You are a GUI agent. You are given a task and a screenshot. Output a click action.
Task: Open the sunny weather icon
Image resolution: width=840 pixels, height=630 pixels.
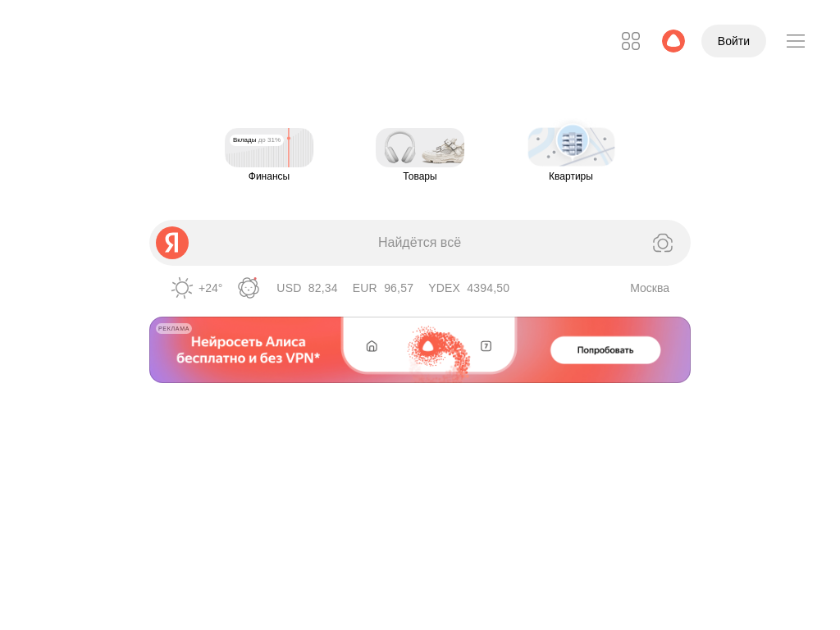pyautogui.click(x=182, y=288)
